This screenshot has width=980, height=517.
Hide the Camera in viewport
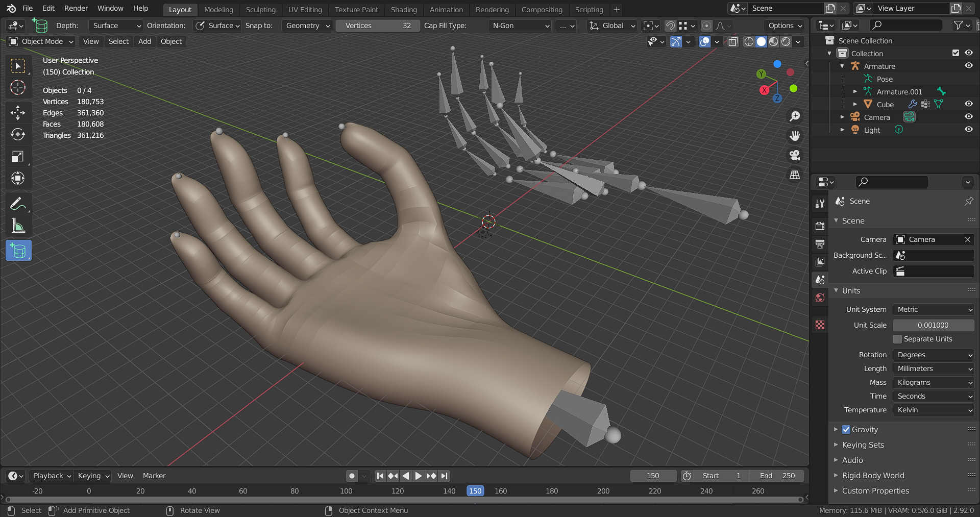[969, 117]
